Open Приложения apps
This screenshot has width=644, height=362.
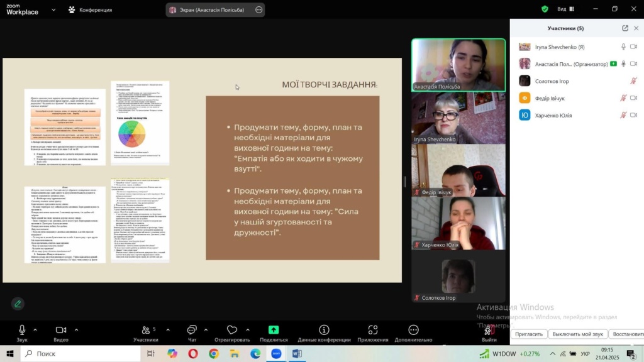coord(373,333)
